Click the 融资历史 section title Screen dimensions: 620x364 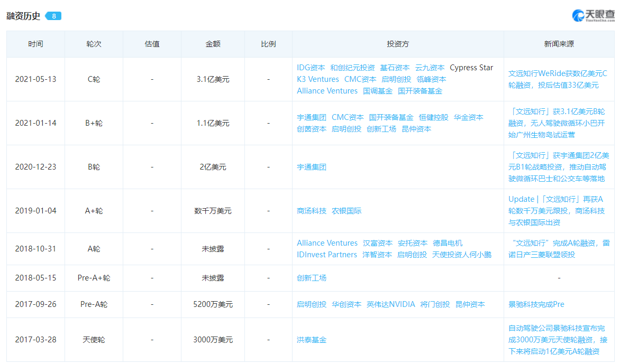coord(23,16)
